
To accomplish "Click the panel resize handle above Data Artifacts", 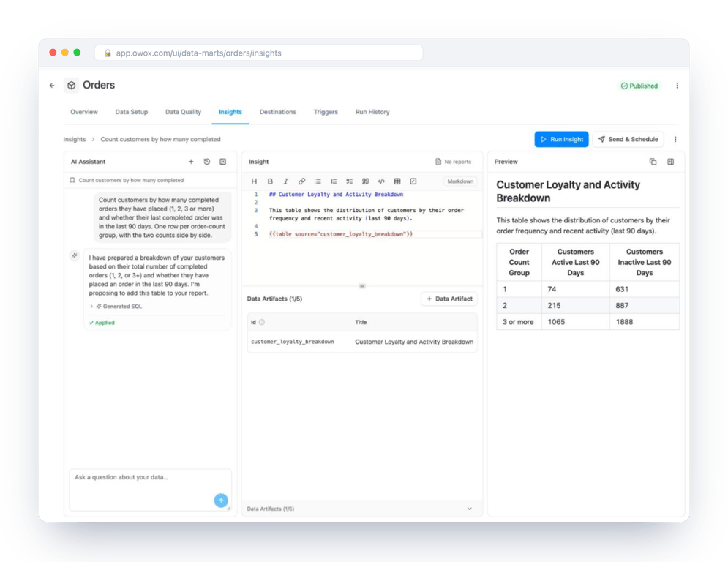I will (x=362, y=286).
